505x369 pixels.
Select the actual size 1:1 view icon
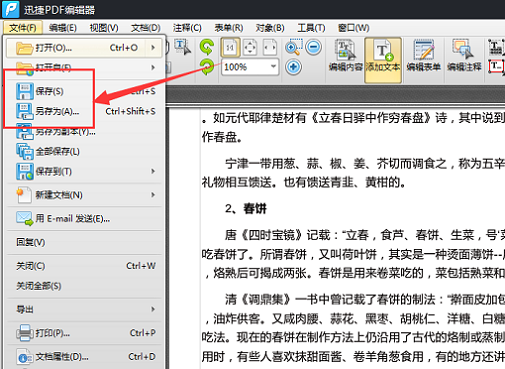(230, 47)
